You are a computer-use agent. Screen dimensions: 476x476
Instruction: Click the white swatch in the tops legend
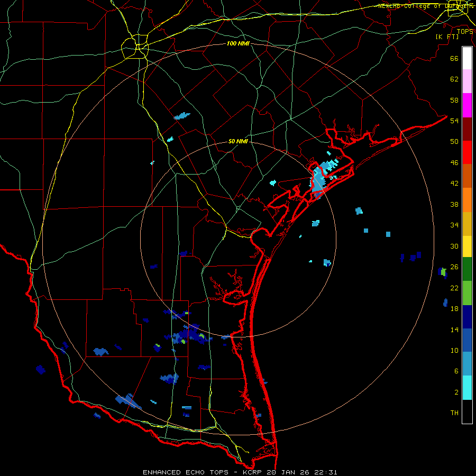[x=467, y=58]
